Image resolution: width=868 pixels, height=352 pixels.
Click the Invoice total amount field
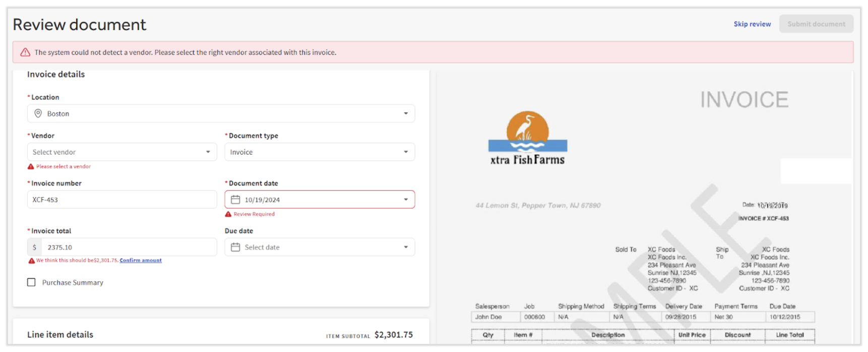click(129, 247)
